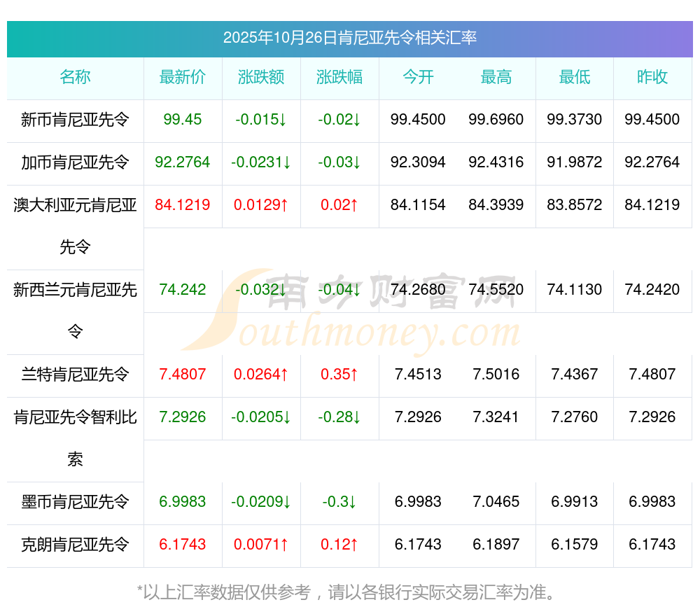Image resolution: width=700 pixels, height=614 pixels.
Task: Open the 昨收 column header
Action: point(652,78)
